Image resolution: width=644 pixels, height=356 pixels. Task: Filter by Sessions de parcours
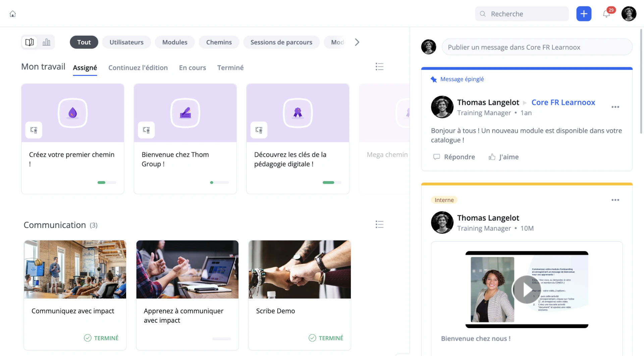click(281, 42)
